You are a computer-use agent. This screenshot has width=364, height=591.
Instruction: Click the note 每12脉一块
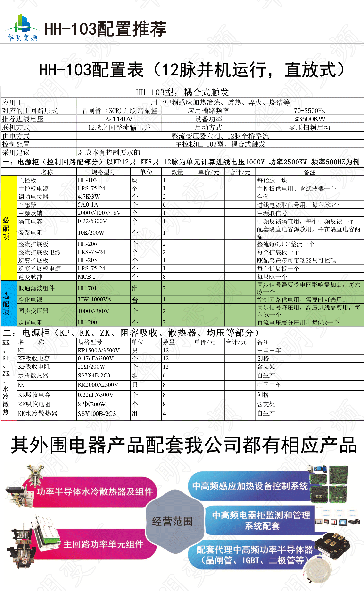pos(272,180)
